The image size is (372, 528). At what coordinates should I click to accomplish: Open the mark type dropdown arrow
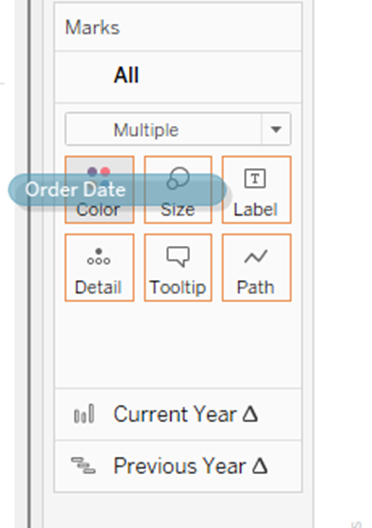click(276, 129)
